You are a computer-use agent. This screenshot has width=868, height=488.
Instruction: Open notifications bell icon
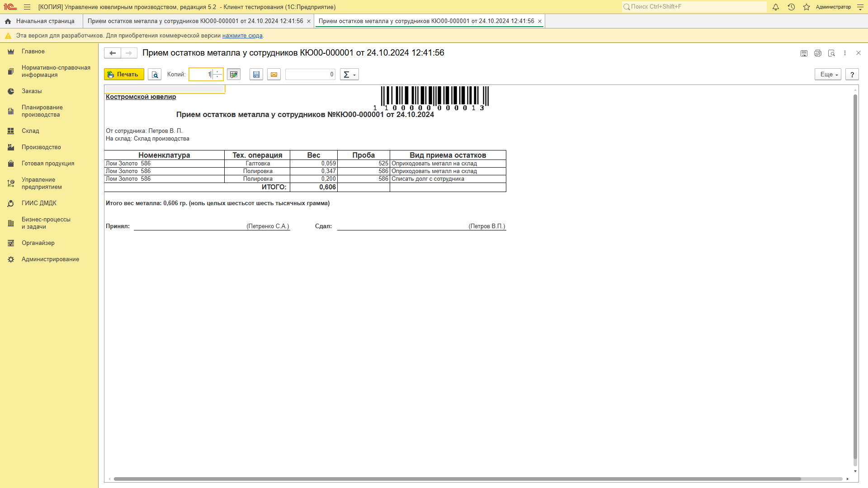[x=776, y=7]
